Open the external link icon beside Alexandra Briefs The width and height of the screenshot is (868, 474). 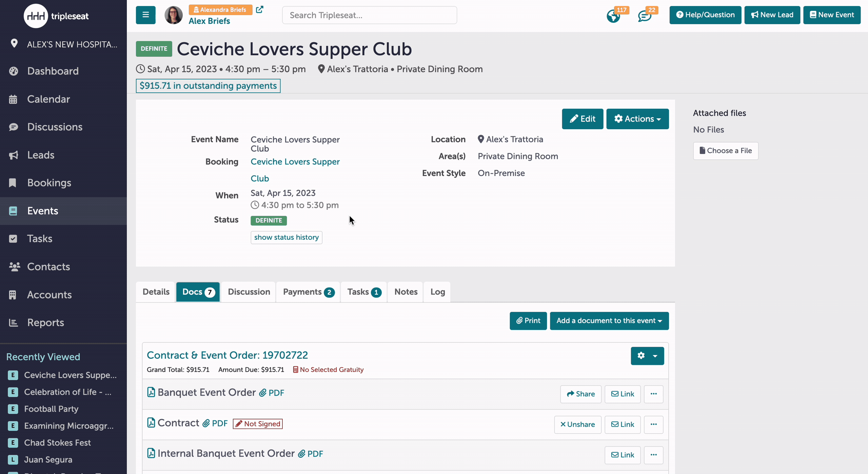pos(259,9)
